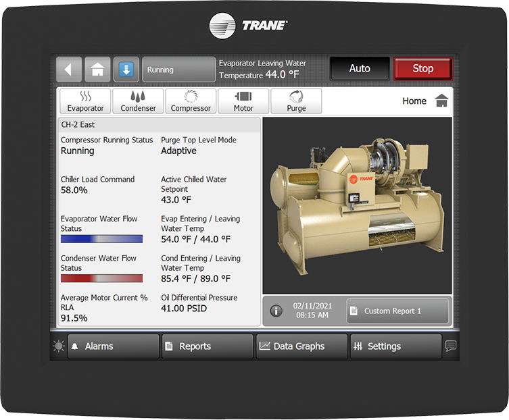Open the Purge tab
509x420 pixels.
296,101
